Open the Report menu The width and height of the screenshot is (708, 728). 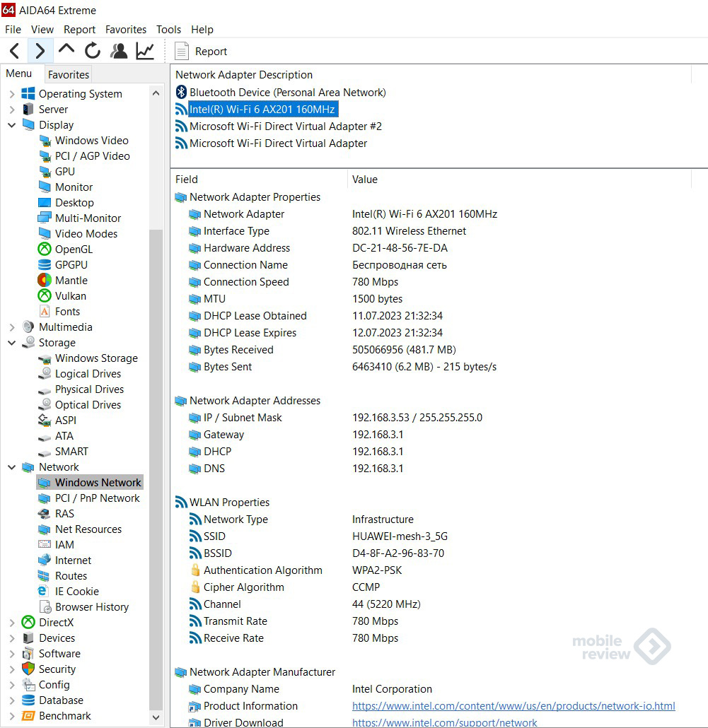79,29
